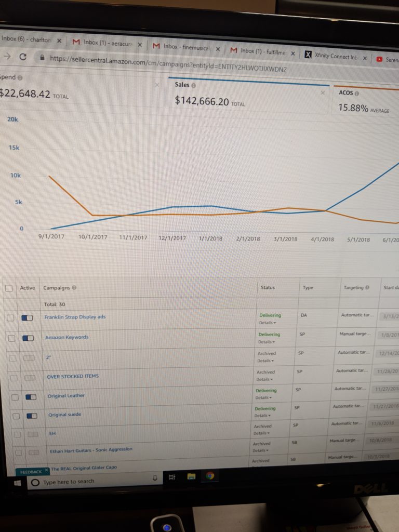
Task: Open the Windows Start menu
Action: click(18, 483)
